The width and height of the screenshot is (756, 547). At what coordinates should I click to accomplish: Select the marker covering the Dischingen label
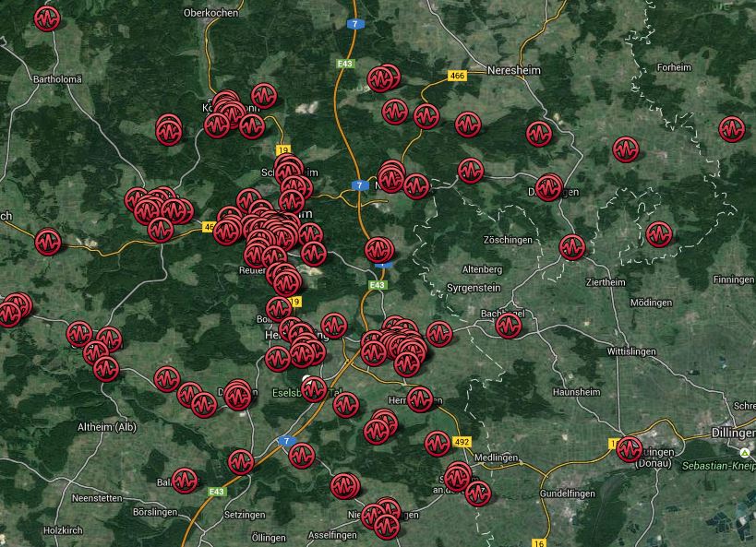coord(548,187)
